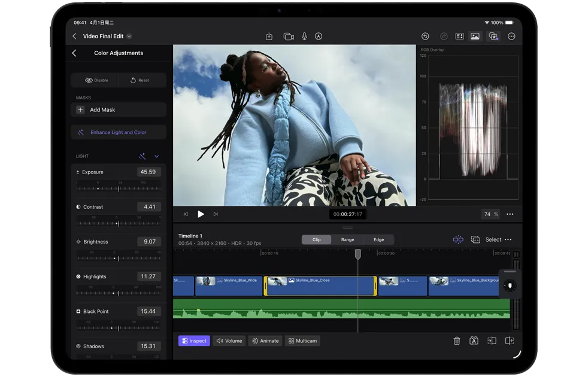Click Enhance Light and Color
The width and height of the screenshot is (588, 377).
click(x=118, y=132)
